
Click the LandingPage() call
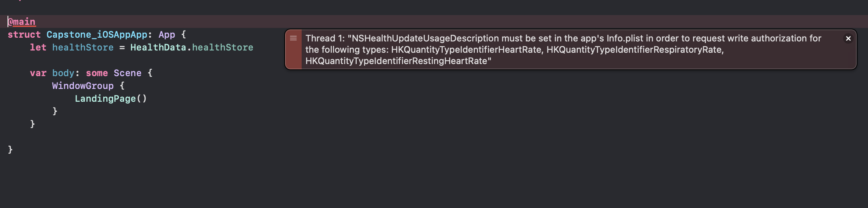[110, 99]
